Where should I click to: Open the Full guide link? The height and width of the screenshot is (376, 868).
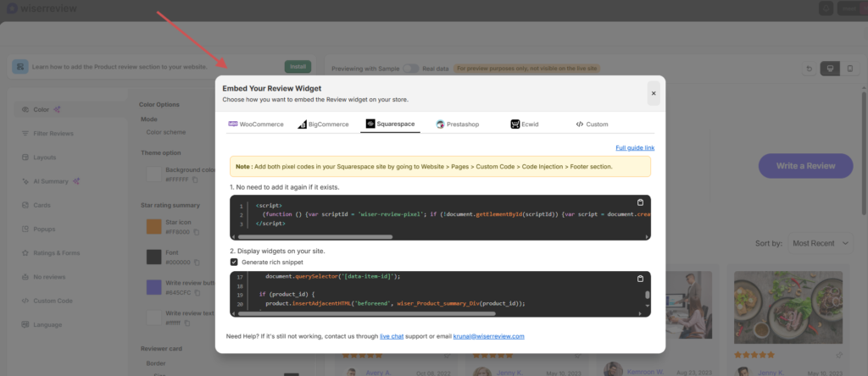pos(635,147)
